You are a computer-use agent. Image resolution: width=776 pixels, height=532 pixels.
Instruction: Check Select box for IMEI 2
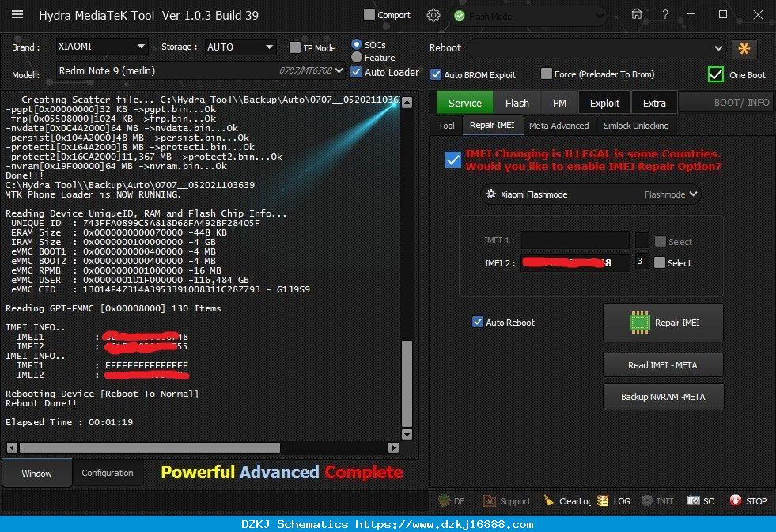click(659, 262)
